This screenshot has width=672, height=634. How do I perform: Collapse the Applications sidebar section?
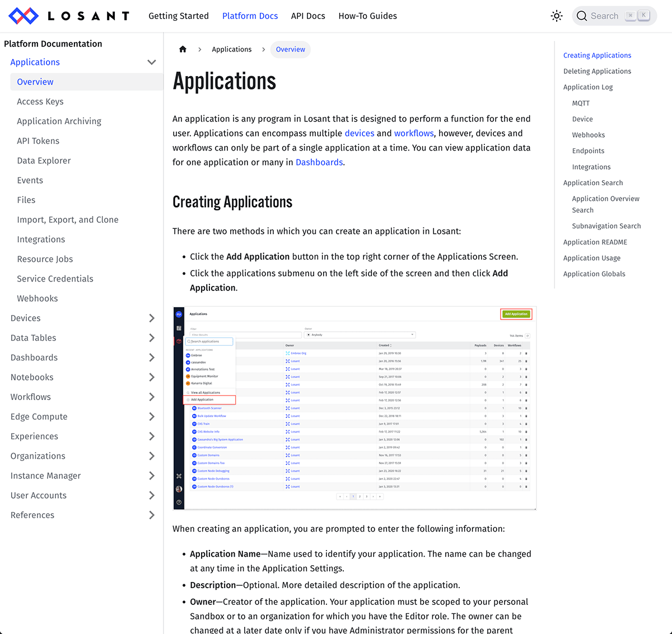click(x=151, y=62)
